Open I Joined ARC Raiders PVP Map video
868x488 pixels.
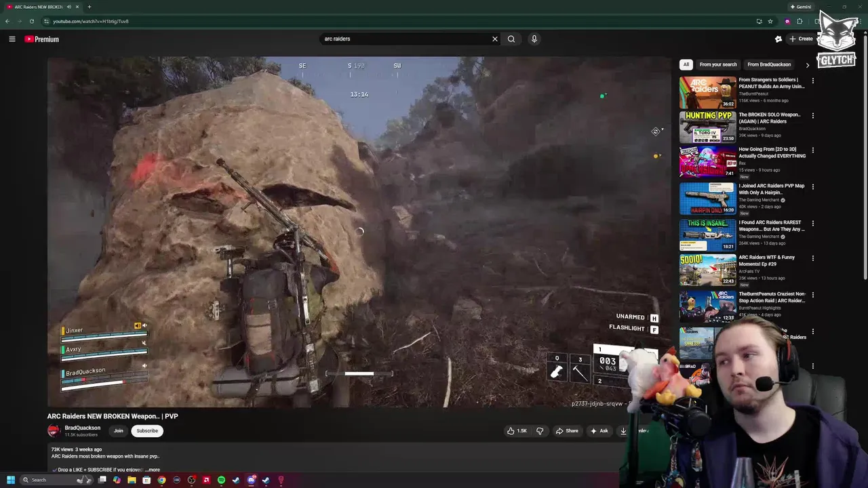(707, 199)
